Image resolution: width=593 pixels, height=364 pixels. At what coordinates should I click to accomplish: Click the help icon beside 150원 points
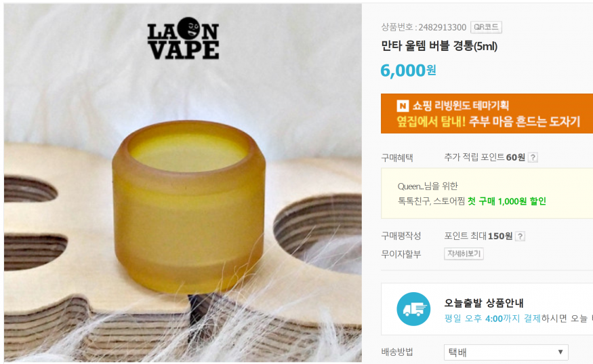(x=520, y=236)
